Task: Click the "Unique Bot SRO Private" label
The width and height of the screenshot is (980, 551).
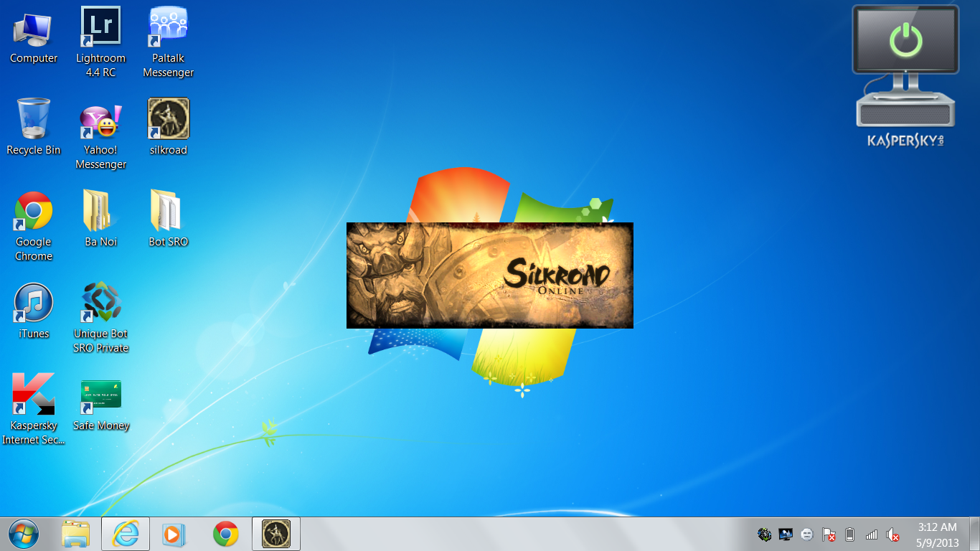Action: click(x=100, y=341)
